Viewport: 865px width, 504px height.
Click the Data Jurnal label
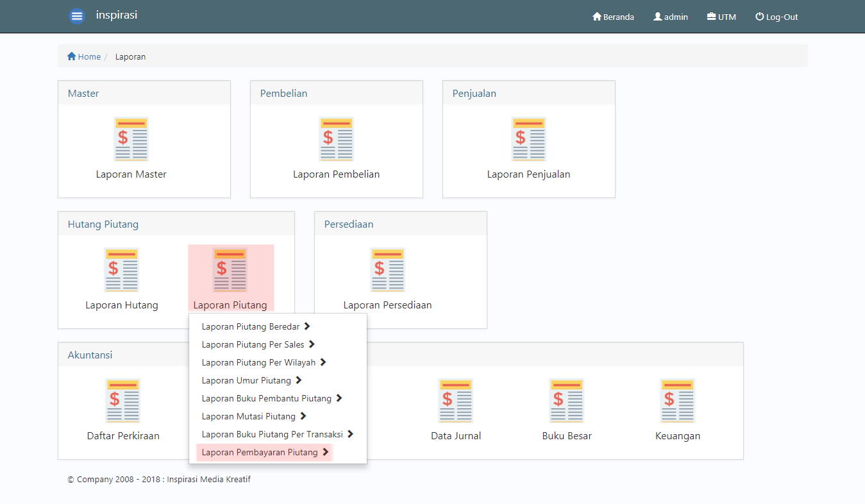pyautogui.click(x=456, y=436)
